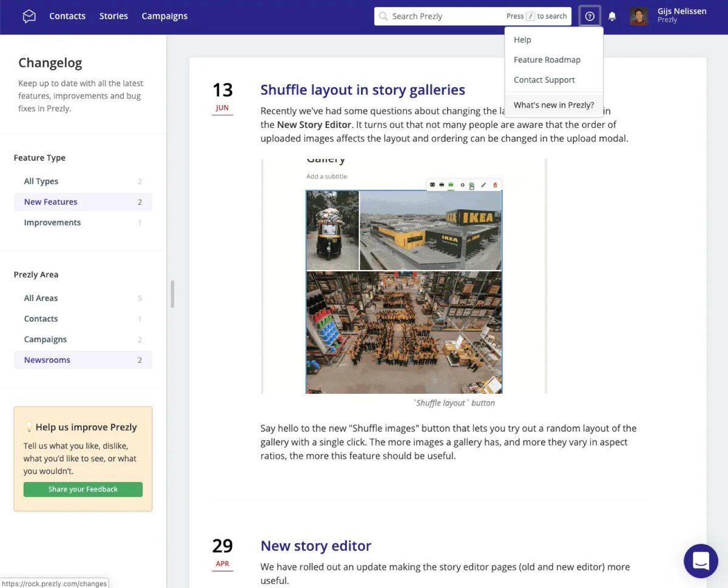Select the second gallery width icon

point(442,184)
